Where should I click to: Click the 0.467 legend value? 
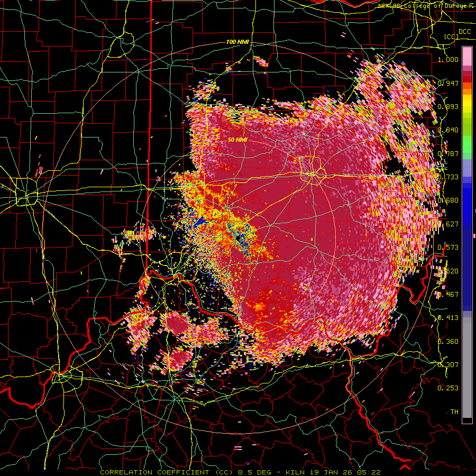pyautogui.click(x=448, y=295)
